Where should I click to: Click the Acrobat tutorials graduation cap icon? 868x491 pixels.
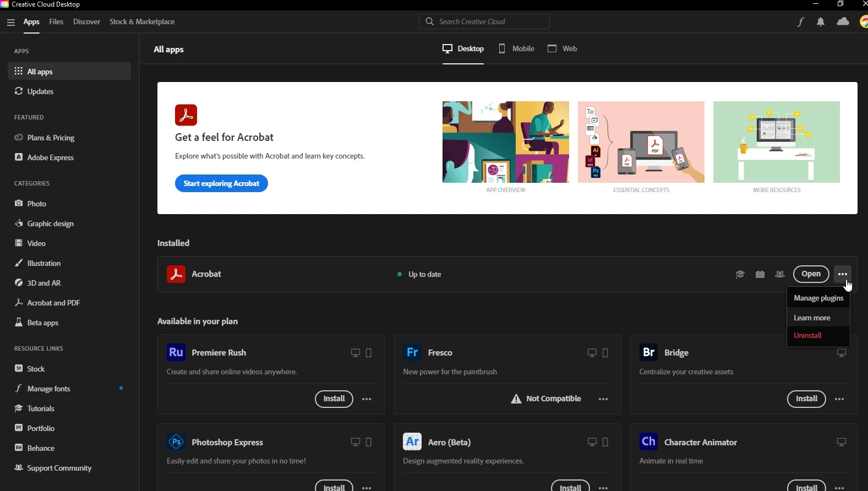pos(740,274)
